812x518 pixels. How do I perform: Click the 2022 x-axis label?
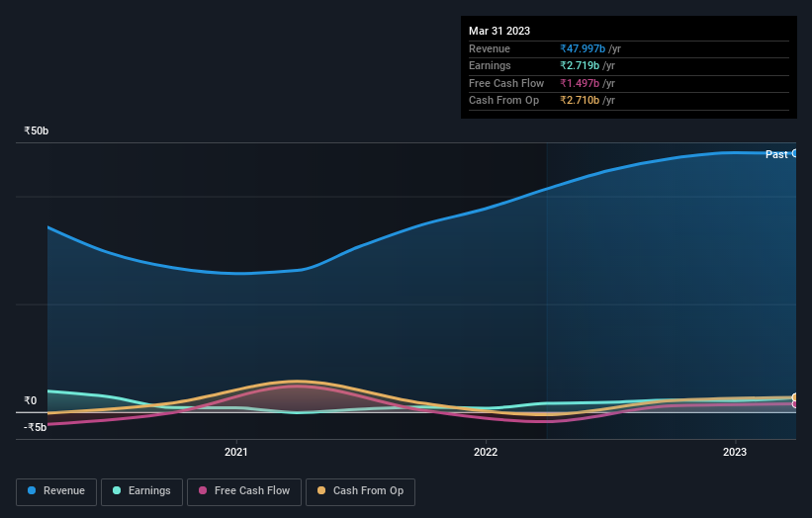tap(486, 452)
